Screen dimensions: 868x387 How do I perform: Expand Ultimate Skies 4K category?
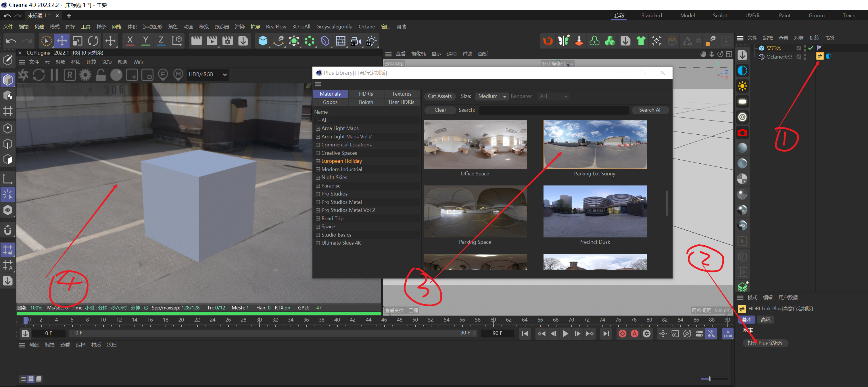click(x=317, y=243)
